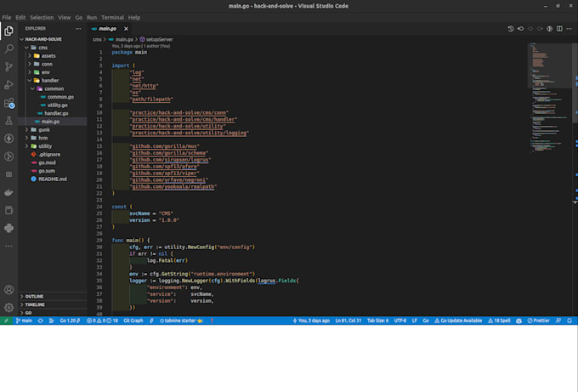Open editor More Actions ellipsis
The width and height of the screenshot is (578, 392).
coord(569,29)
